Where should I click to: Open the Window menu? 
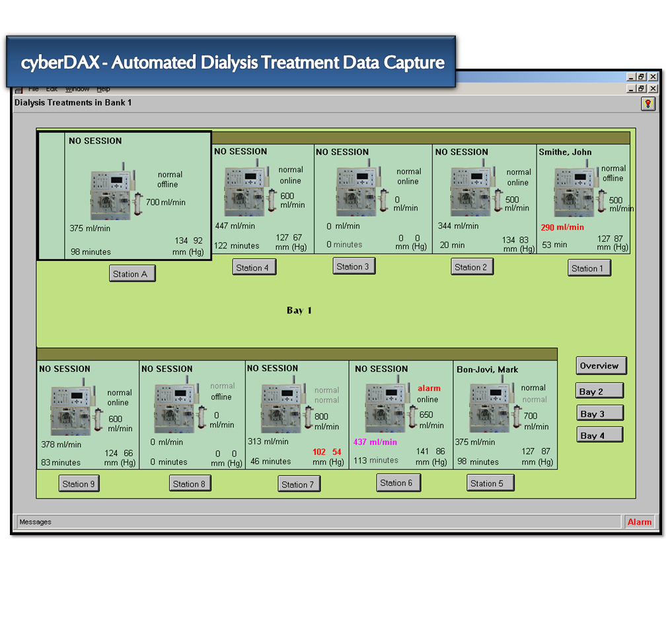point(77,88)
